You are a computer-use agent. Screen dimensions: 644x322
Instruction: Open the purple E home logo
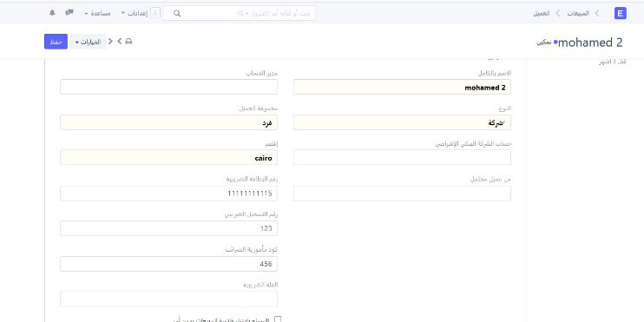(x=621, y=13)
